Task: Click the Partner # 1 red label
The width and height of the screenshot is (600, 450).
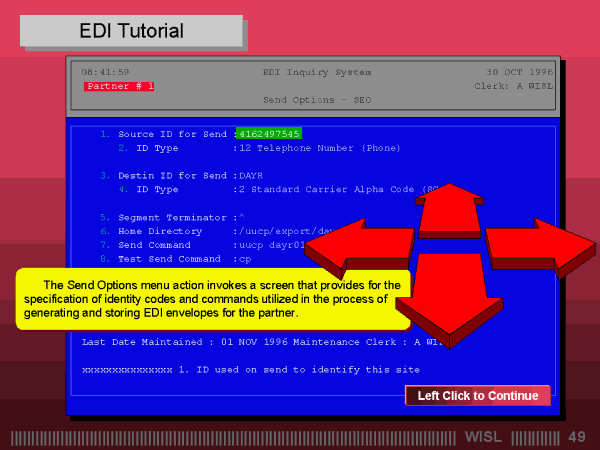Action: click(x=119, y=87)
